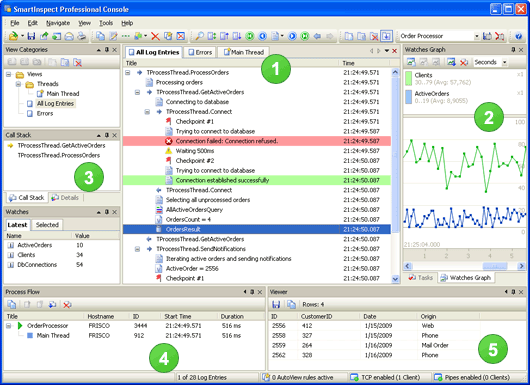Click the green dots icon in the main toolbar
Viewport: 530px width, 385px height.
pos(125,36)
